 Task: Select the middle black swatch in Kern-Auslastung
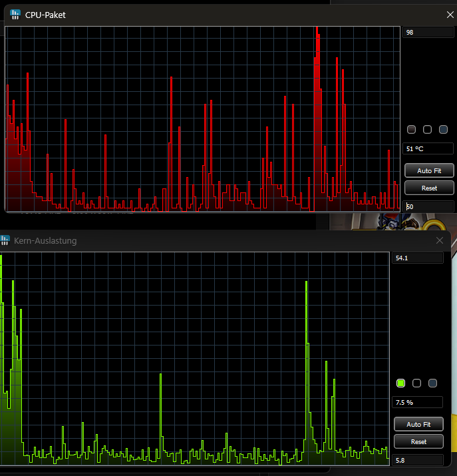[x=416, y=383]
